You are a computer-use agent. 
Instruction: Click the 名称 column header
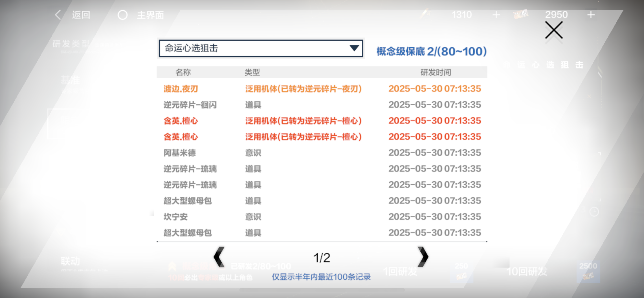183,72
